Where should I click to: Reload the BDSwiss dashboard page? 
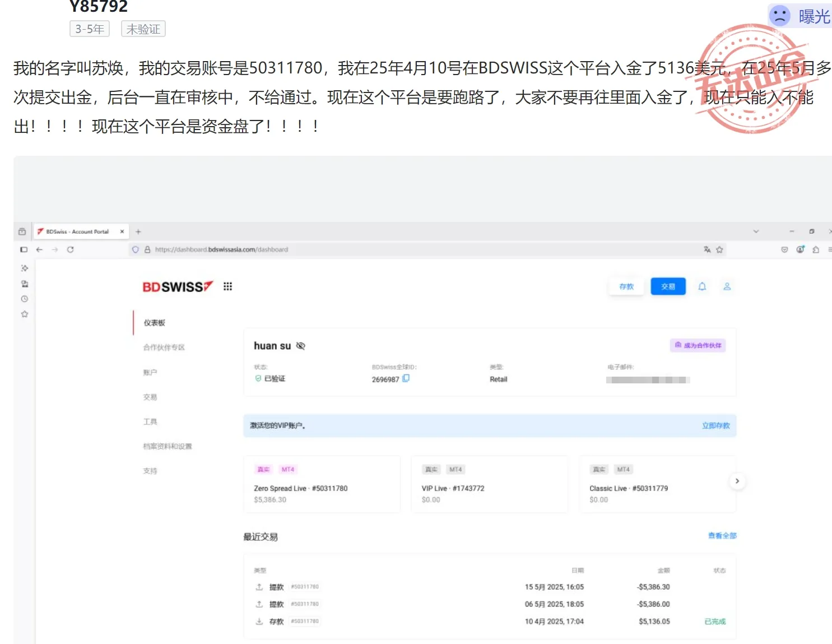pos(71,249)
